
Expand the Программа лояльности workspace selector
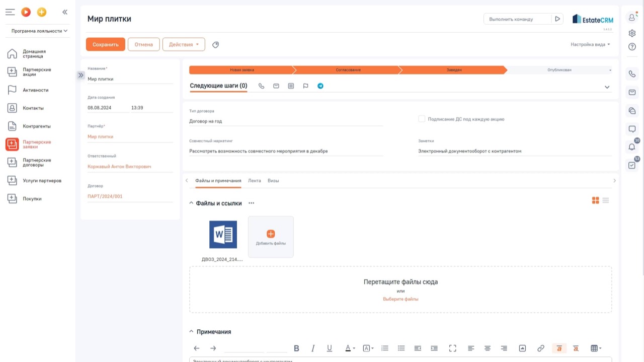(x=39, y=31)
